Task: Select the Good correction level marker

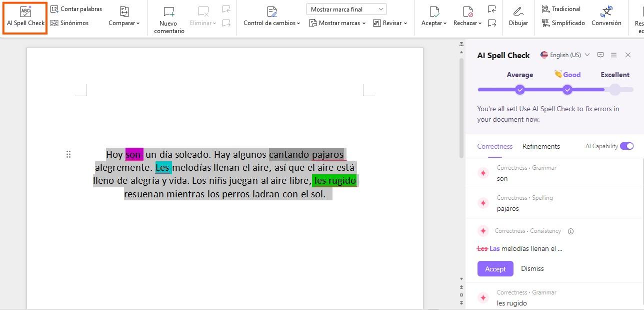Action: point(567,90)
